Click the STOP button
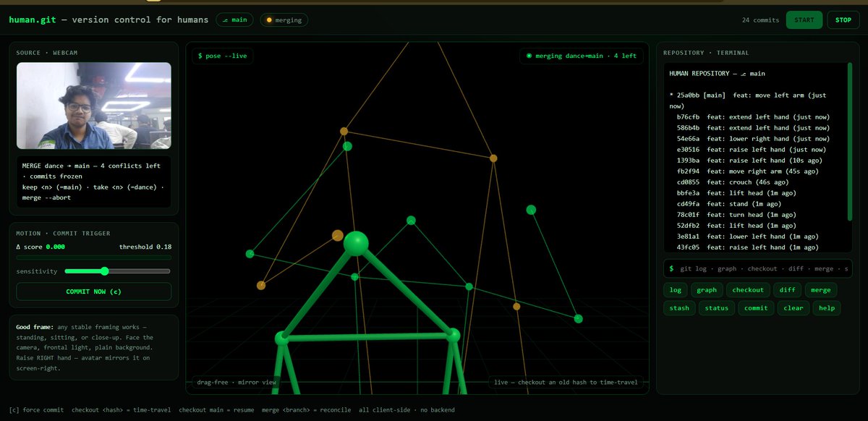Image resolution: width=868 pixels, height=421 pixels. pos(843,20)
